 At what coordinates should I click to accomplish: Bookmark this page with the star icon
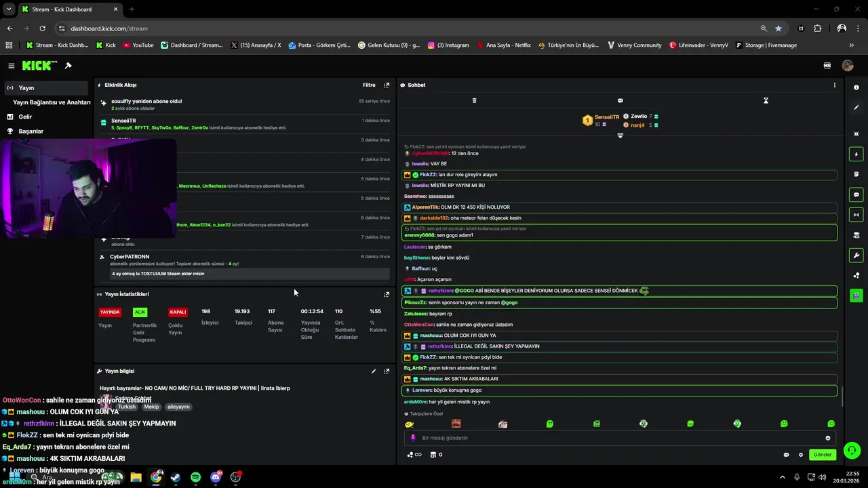(x=778, y=28)
